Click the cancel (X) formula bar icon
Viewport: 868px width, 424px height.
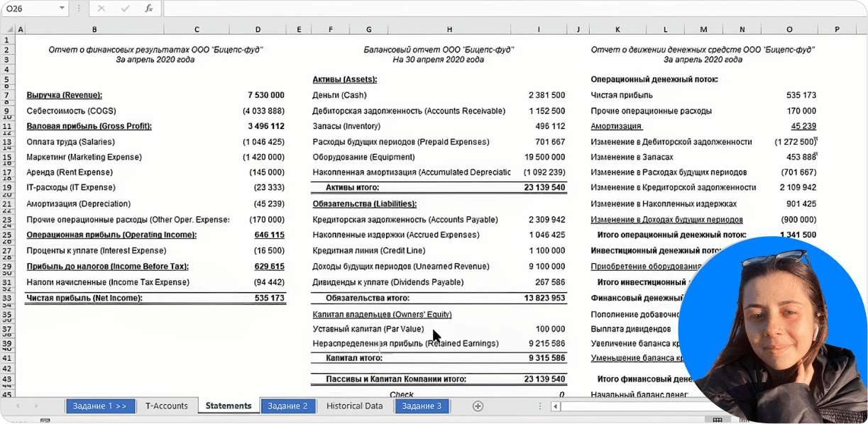101,9
